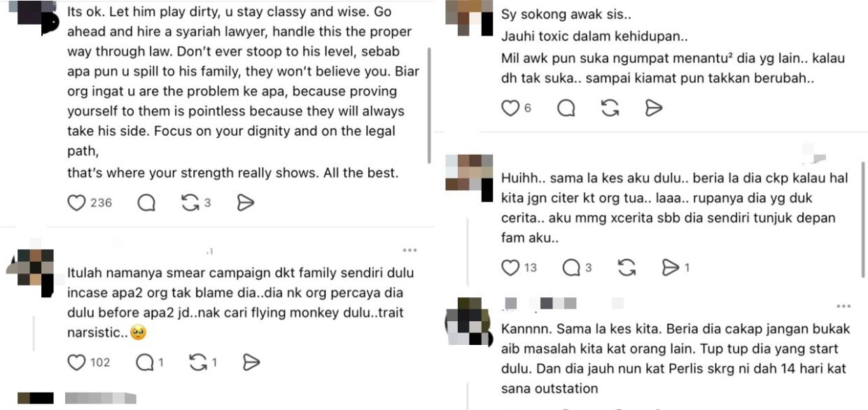Share the smear campaign comment

(x=251, y=362)
